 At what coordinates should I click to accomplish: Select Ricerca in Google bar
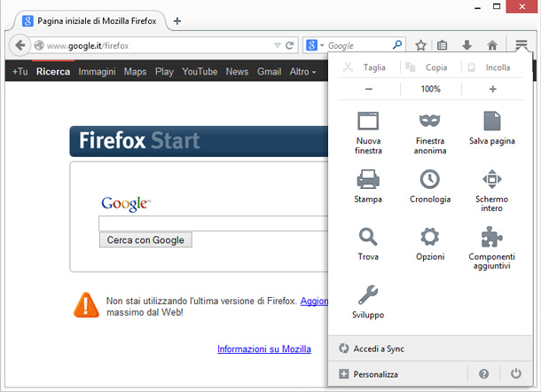pyautogui.click(x=53, y=72)
